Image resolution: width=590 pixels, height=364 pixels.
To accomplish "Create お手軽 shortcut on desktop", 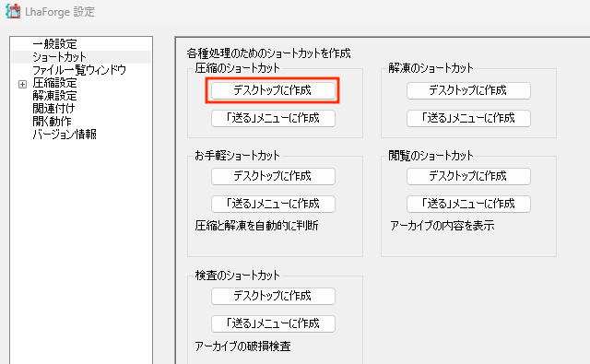I will point(273,176).
